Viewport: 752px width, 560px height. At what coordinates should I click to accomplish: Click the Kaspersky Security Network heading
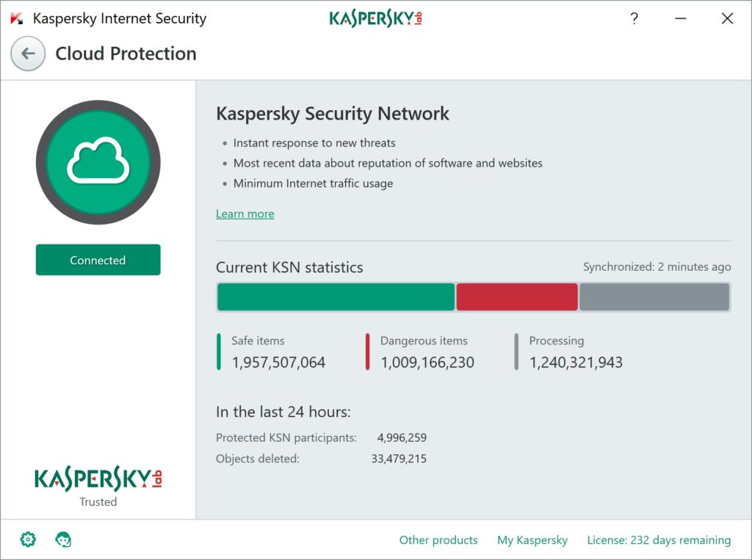point(333,114)
